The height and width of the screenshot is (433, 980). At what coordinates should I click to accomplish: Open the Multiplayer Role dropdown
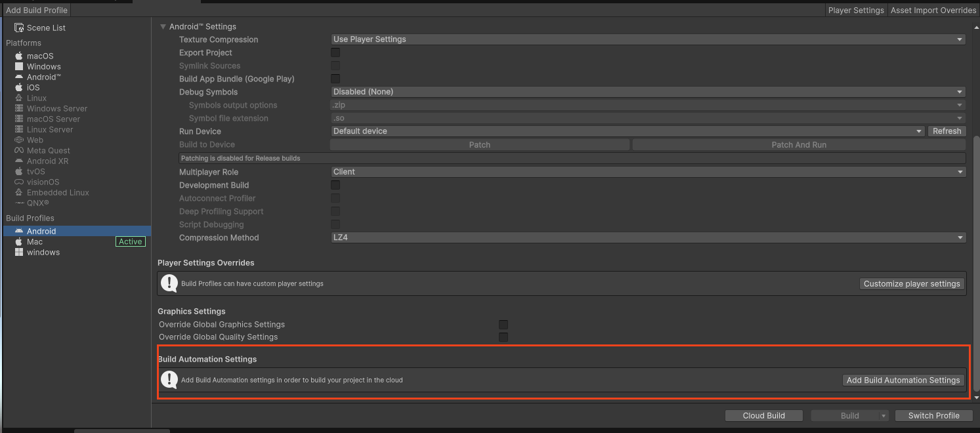tap(649, 172)
